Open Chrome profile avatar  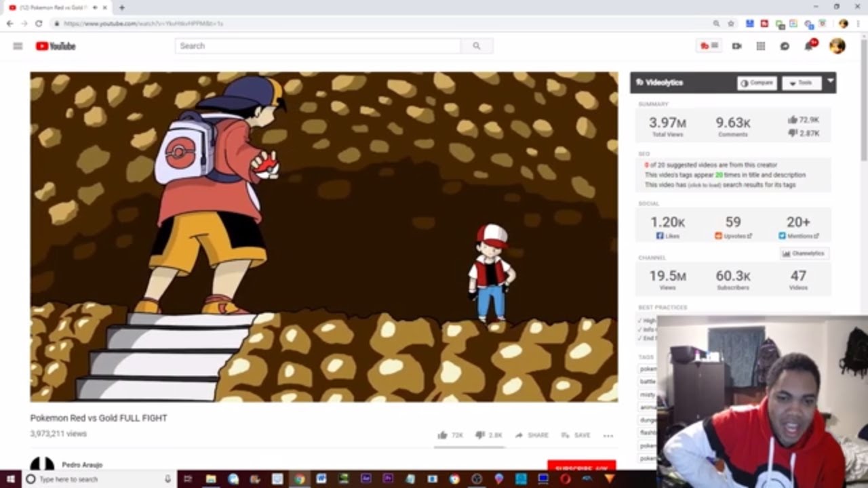[844, 23]
